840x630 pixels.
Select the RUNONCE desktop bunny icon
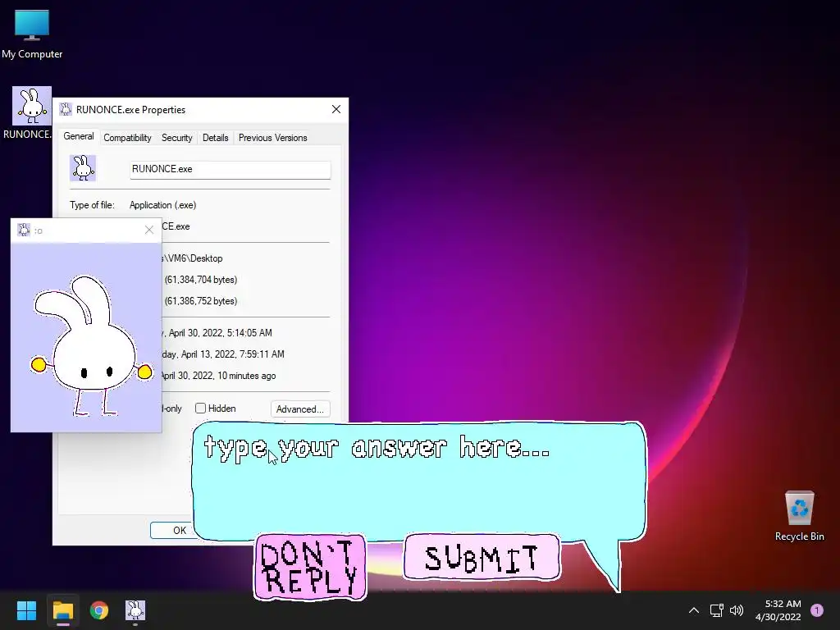32,113
